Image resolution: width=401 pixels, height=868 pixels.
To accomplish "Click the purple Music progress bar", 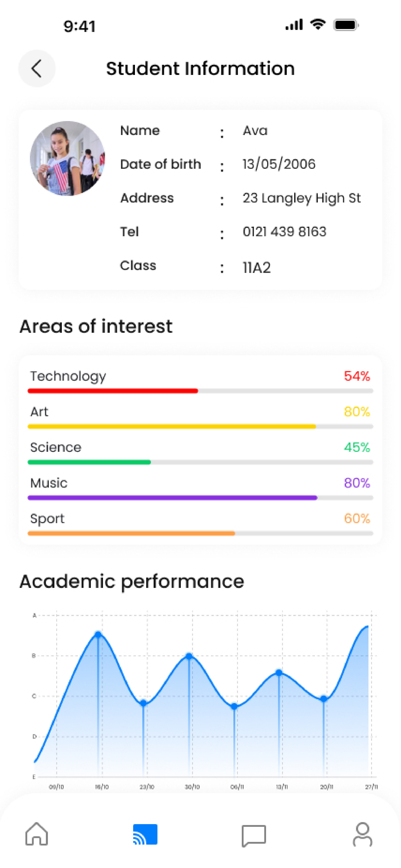I will pos(172,498).
